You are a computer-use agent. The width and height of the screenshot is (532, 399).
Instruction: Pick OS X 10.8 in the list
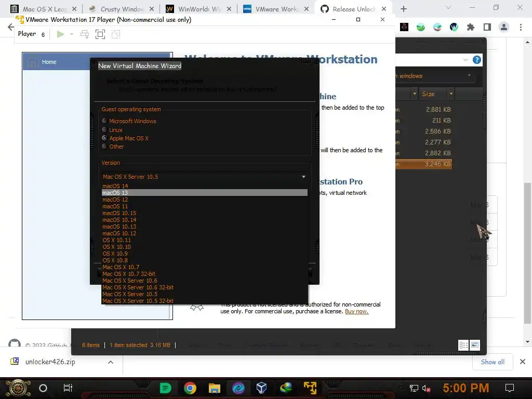tap(205, 260)
